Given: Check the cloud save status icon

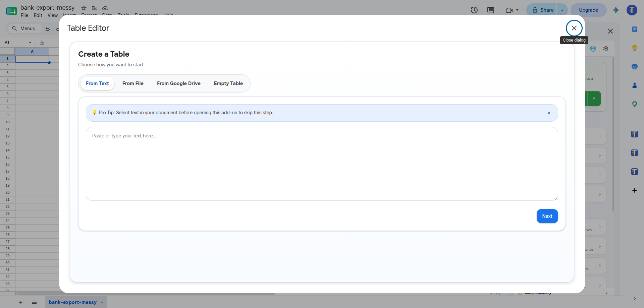Looking at the screenshot, I should click(105, 8).
